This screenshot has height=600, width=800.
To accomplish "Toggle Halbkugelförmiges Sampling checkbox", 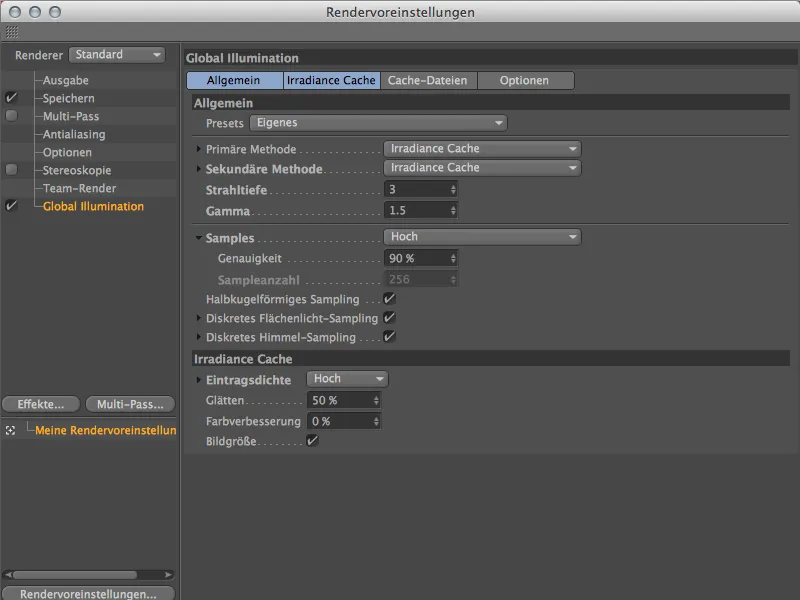I will click(x=389, y=298).
